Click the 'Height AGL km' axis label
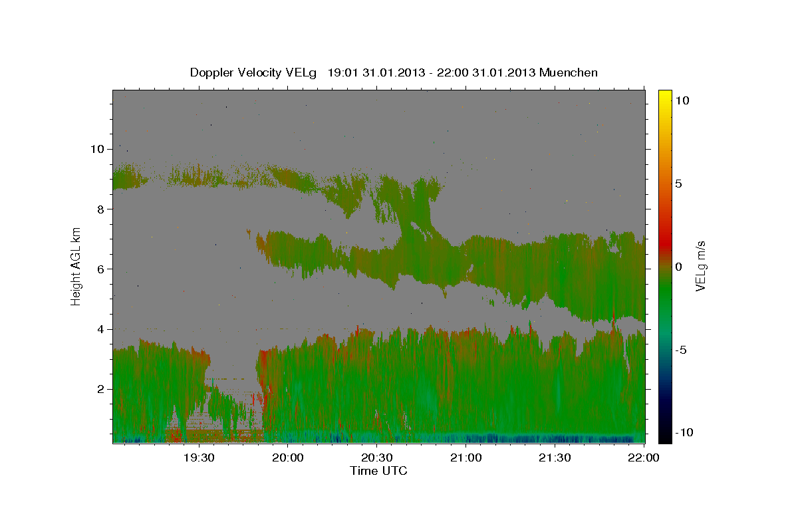This screenshot has width=798, height=532. pyautogui.click(x=76, y=266)
